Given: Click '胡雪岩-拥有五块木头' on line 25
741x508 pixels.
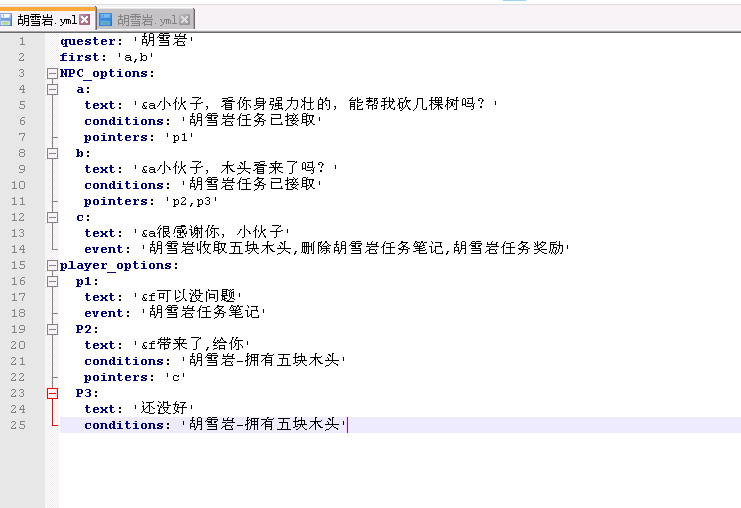Looking at the screenshot, I should click(264, 424).
